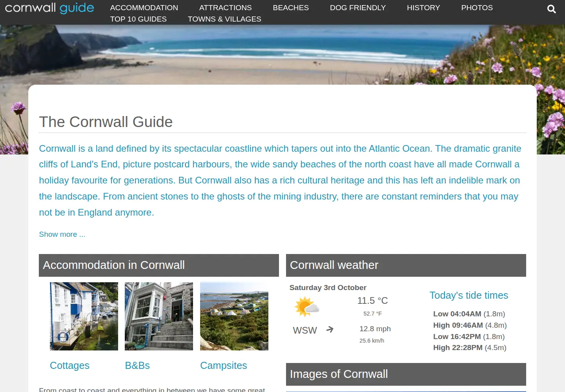Click the Accommodation in Cornwall heading

pos(159,265)
